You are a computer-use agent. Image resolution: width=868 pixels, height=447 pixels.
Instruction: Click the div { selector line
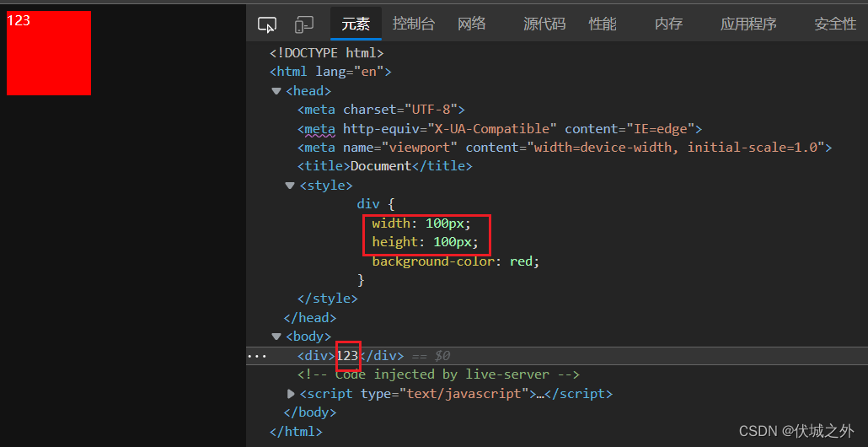point(375,204)
